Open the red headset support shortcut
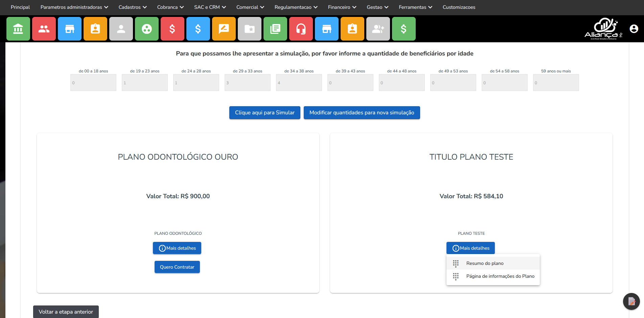The height and width of the screenshot is (318, 644). point(301,29)
